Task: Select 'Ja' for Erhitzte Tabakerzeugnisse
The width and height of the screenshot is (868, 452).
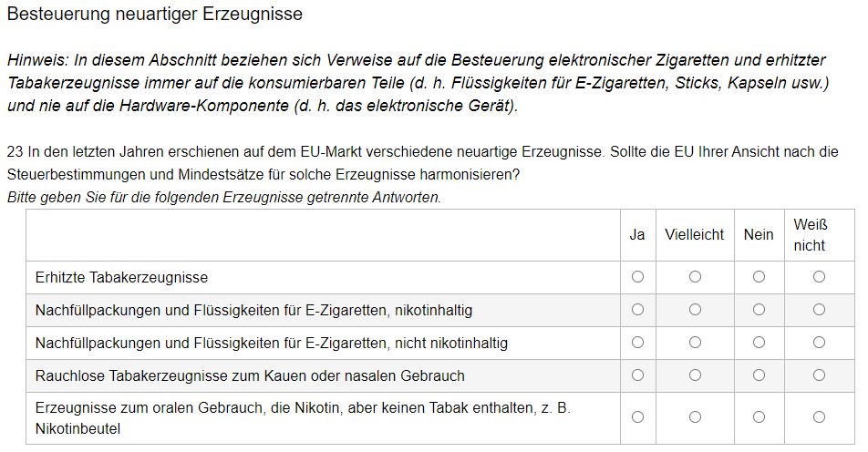Action: click(x=637, y=277)
